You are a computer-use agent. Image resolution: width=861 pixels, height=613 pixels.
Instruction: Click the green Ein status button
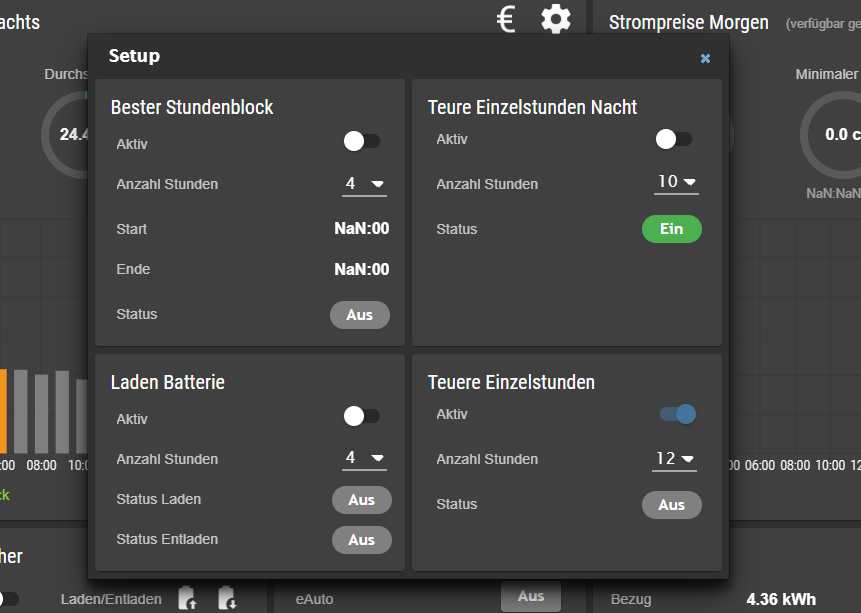(x=671, y=229)
